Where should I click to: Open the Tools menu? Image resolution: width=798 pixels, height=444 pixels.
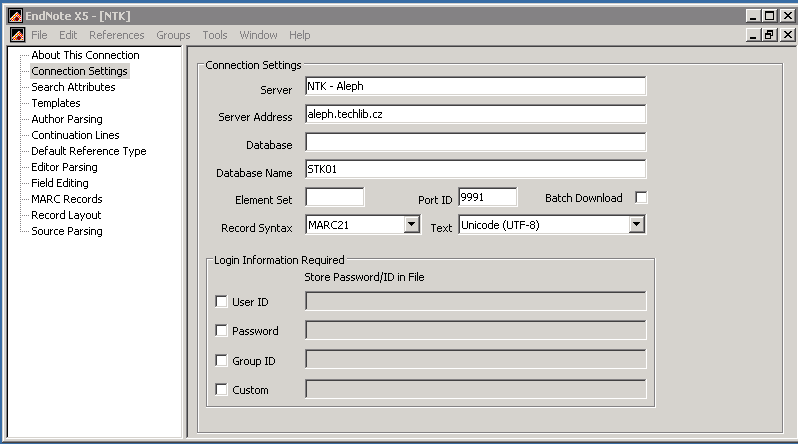pos(215,35)
